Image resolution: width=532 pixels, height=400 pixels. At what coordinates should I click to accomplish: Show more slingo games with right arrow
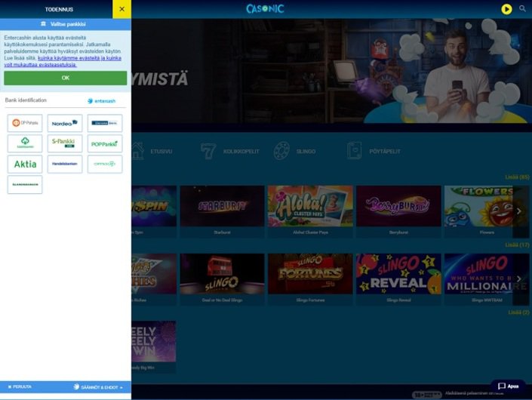(519, 279)
